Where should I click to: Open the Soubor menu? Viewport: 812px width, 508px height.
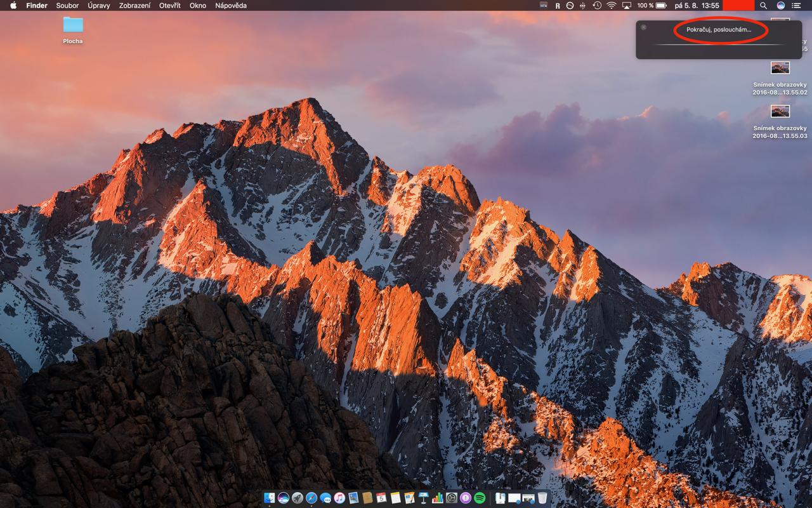[x=67, y=6]
